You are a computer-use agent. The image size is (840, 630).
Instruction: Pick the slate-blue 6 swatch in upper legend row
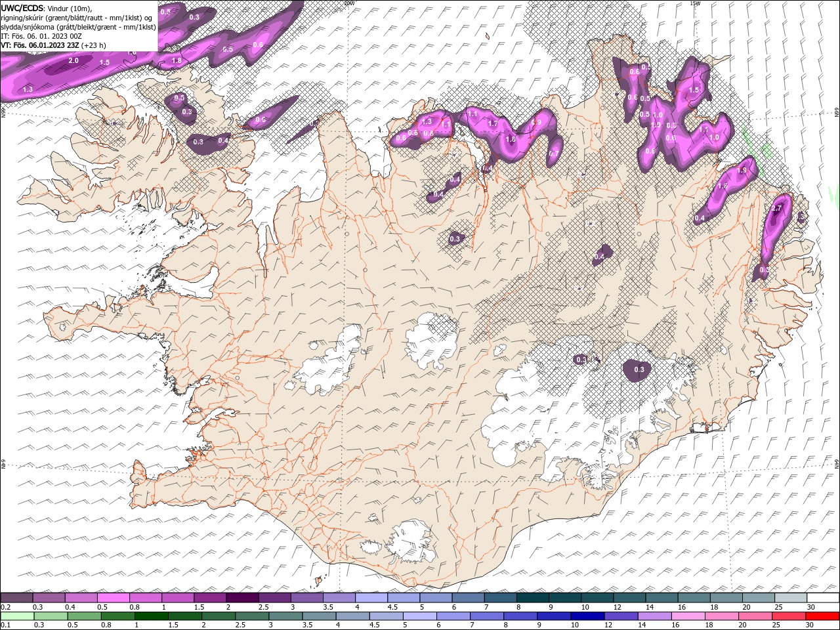point(467,598)
